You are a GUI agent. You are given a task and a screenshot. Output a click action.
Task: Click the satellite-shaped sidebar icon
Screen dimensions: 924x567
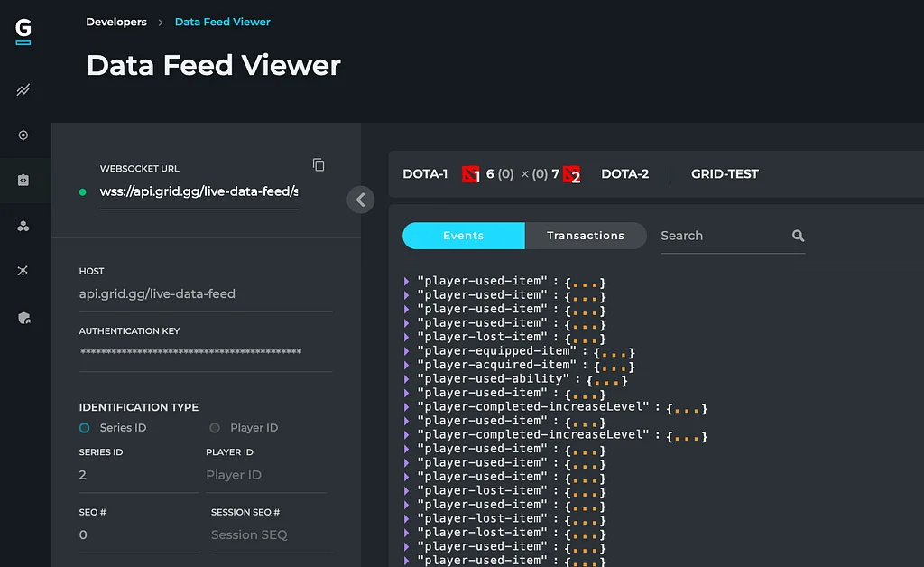click(x=23, y=271)
